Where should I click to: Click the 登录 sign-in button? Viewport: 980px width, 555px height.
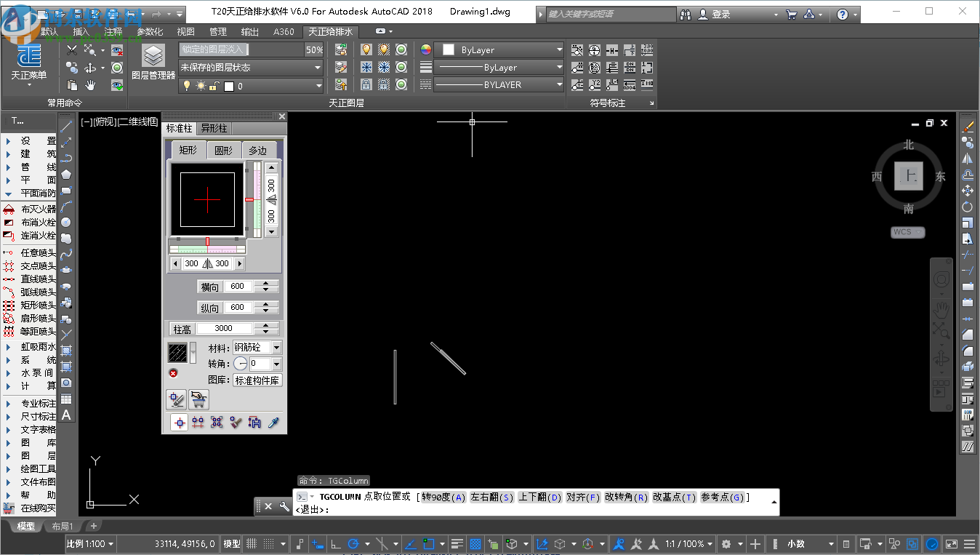tap(721, 14)
